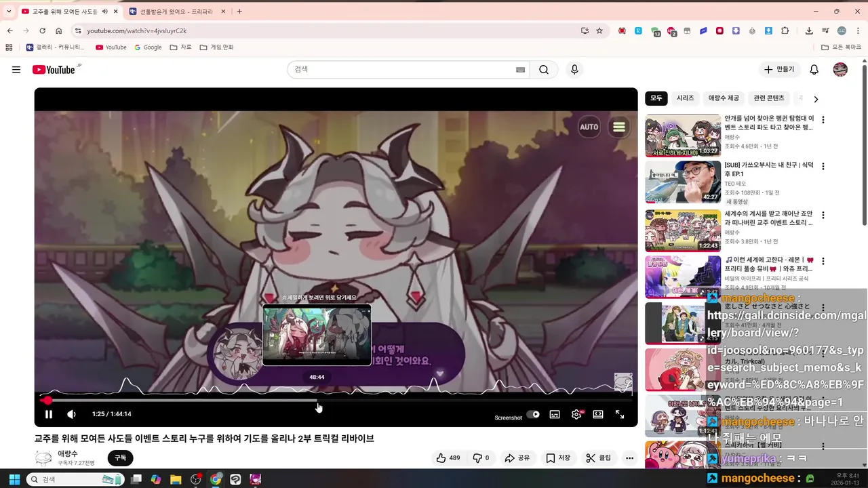The height and width of the screenshot is (488, 868).
Task: Open YouTube notifications bell
Action: click(x=814, y=70)
